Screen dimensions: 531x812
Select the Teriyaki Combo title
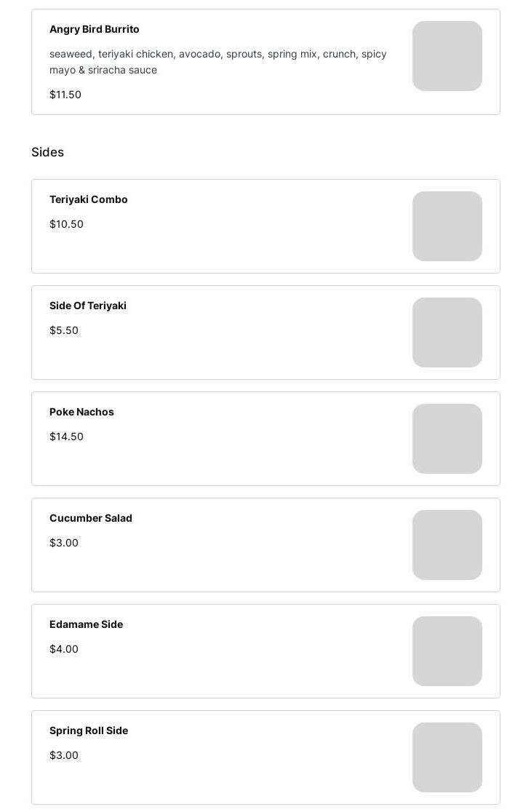[89, 199]
